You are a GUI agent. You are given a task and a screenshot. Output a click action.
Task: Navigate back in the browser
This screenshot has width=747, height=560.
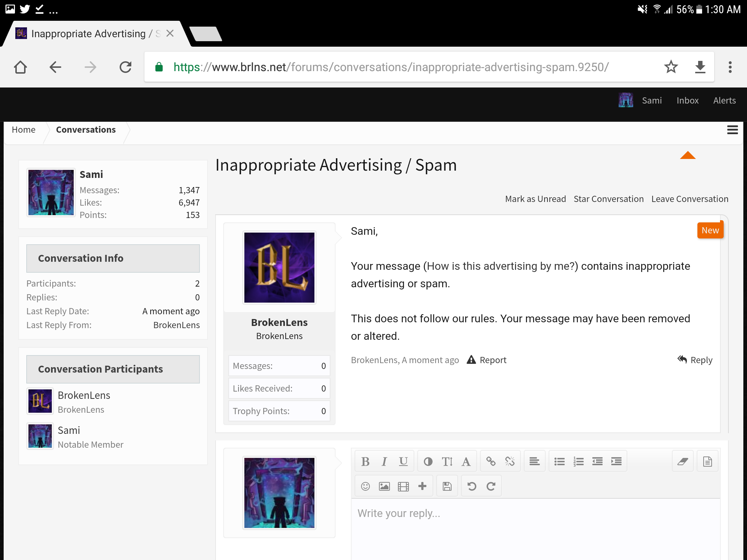tap(55, 67)
